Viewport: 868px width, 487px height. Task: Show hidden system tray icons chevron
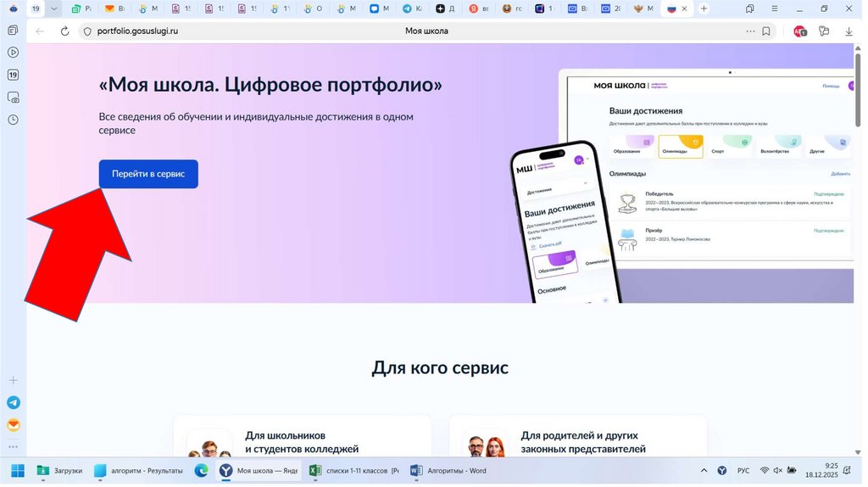[704, 471]
